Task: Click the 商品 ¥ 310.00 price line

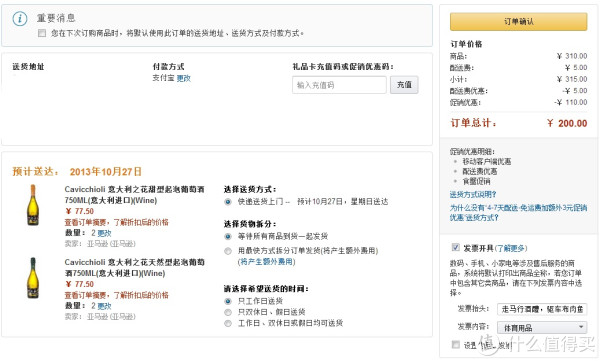Action: point(518,56)
